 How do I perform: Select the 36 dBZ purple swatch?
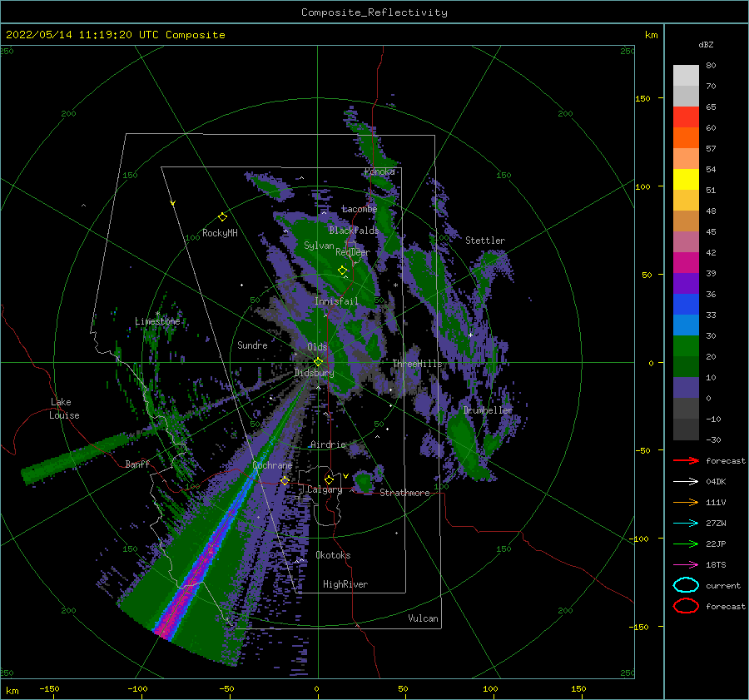click(686, 283)
